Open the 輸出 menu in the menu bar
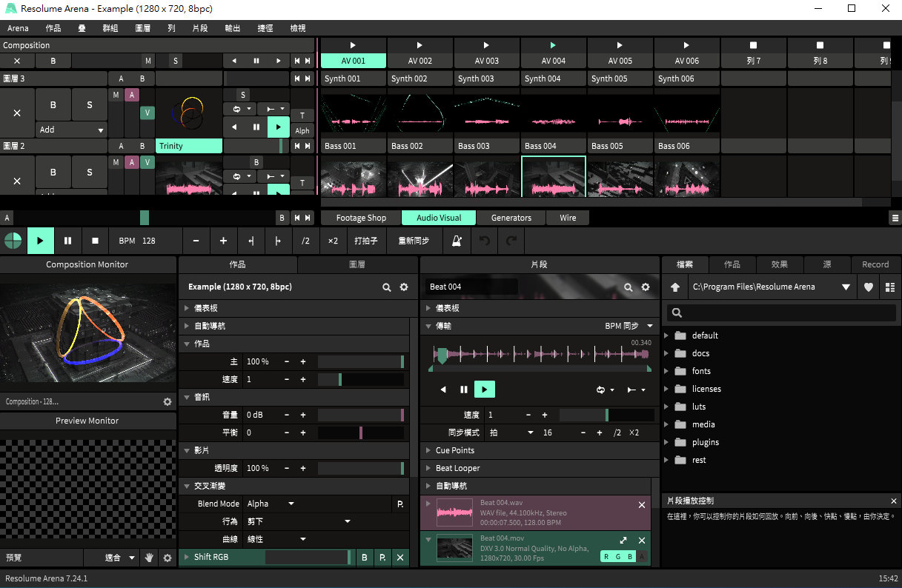This screenshot has width=902, height=588. coord(232,28)
